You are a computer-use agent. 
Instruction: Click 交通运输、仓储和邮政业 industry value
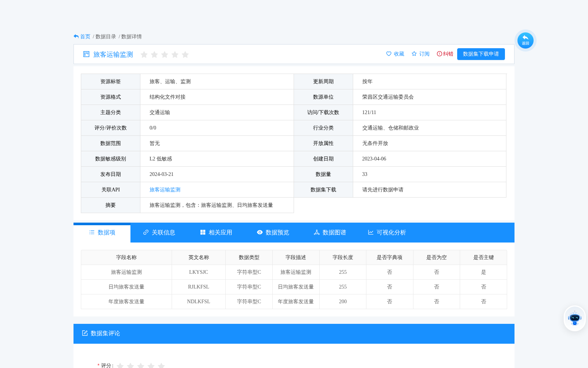point(391,128)
